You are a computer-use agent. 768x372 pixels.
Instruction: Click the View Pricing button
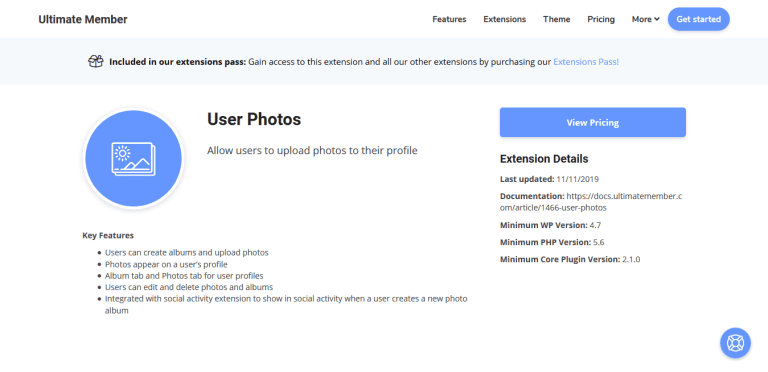[593, 122]
